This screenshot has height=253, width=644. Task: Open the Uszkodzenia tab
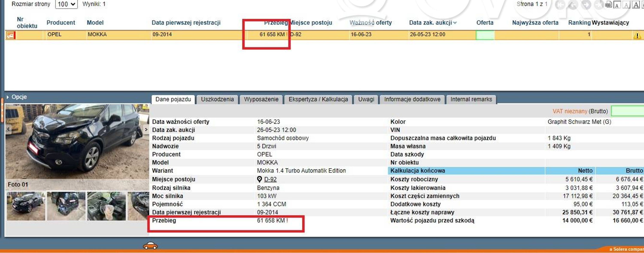(217, 99)
